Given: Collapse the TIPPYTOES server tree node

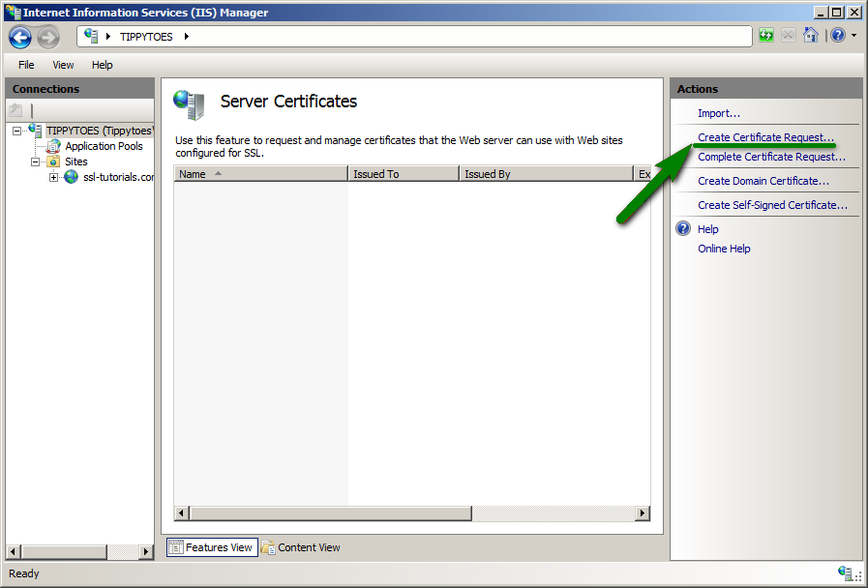Looking at the screenshot, I should pyautogui.click(x=17, y=132).
